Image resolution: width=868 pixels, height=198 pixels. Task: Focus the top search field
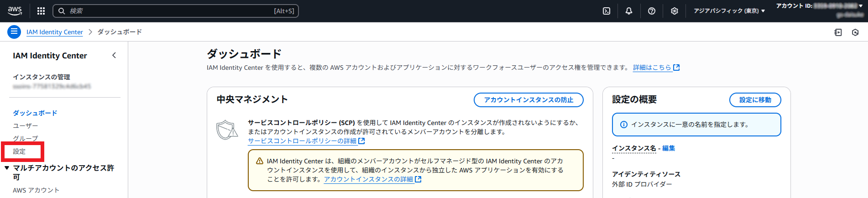[x=176, y=11]
